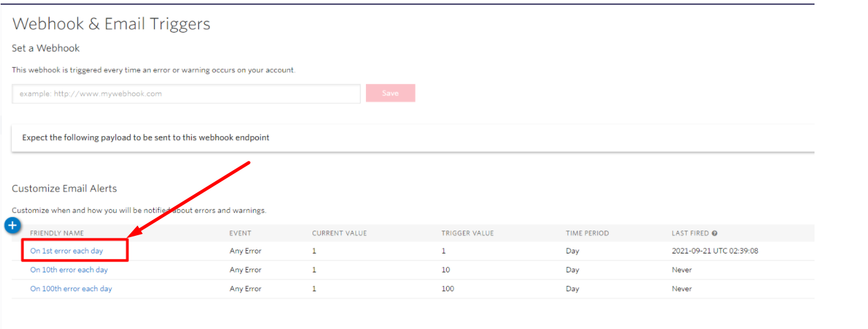Click the 'Webhook & Email Triggers' heading
Screen dimensions: 868x329
pyautogui.click(x=112, y=24)
